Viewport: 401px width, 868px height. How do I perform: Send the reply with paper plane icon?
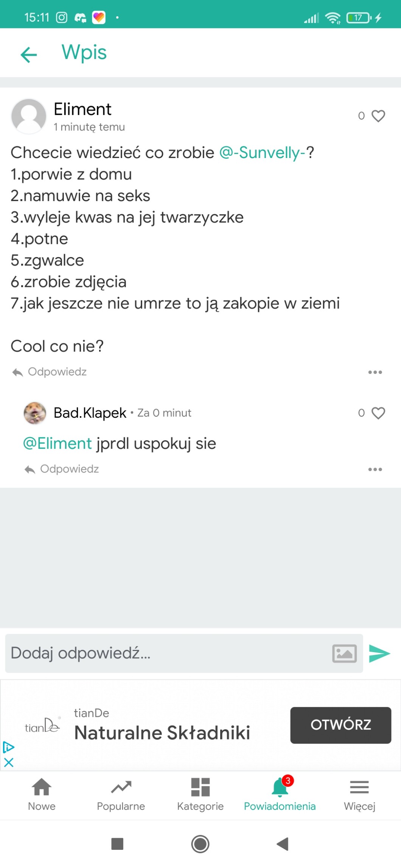pyautogui.click(x=379, y=653)
